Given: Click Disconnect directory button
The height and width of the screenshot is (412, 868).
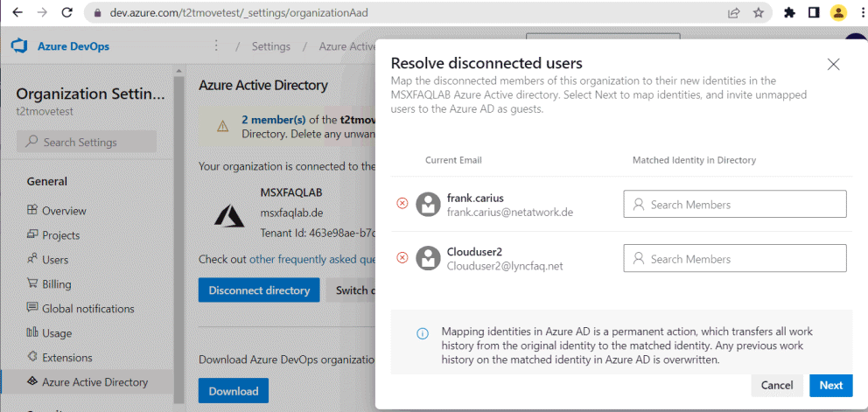Looking at the screenshot, I should coord(259,290).
